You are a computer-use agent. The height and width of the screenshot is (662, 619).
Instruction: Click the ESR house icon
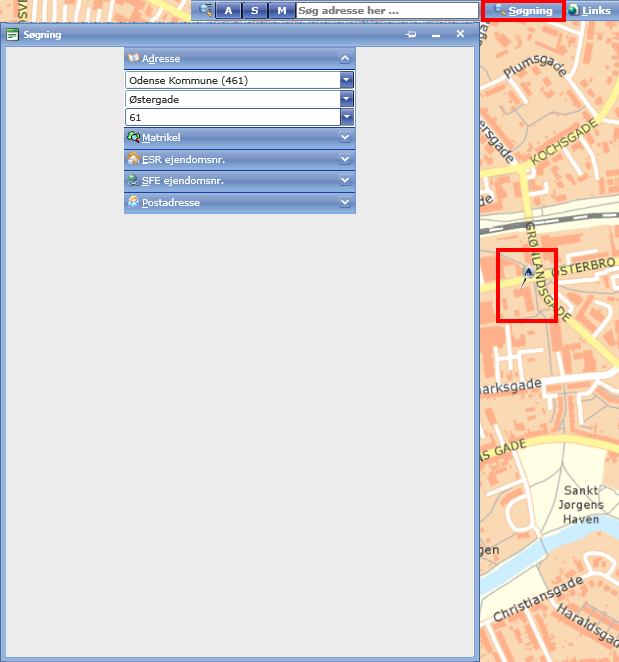(x=133, y=158)
